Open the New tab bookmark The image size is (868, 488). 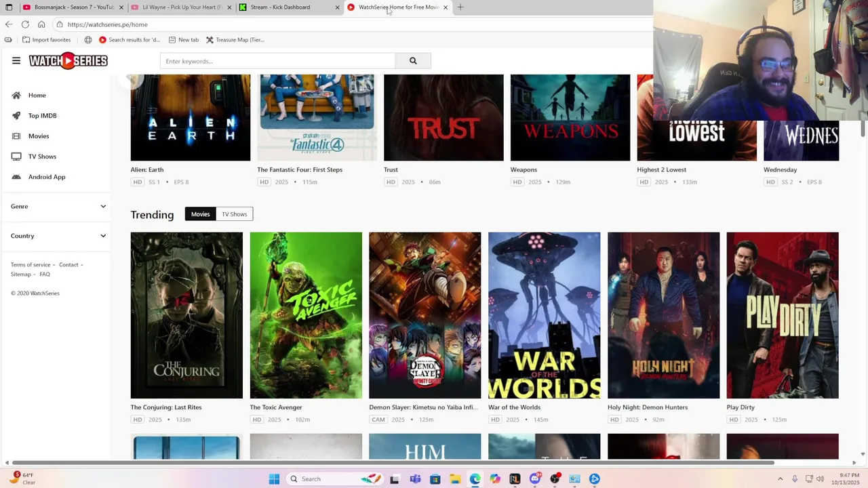184,40
